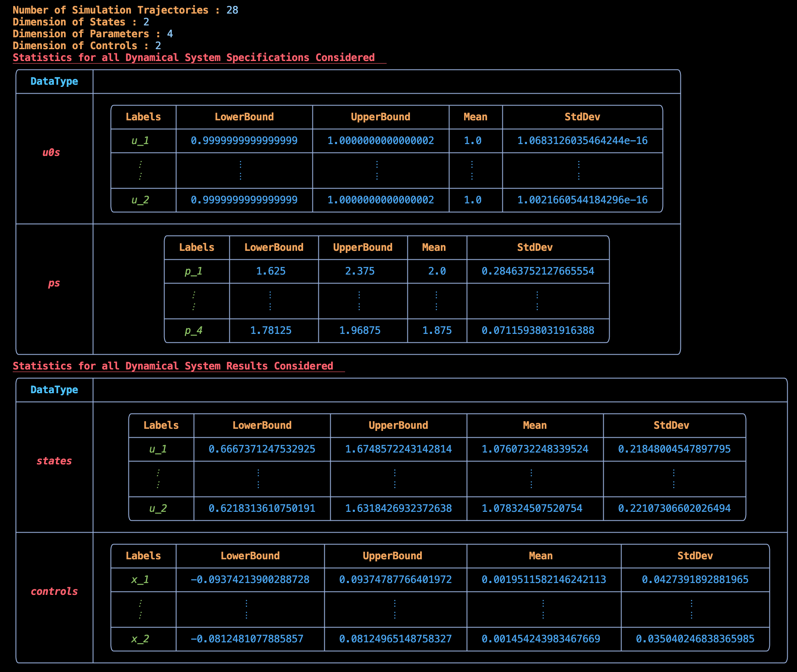The image size is (797, 672).
Task: Select the states row label
Action: (54, 461)
